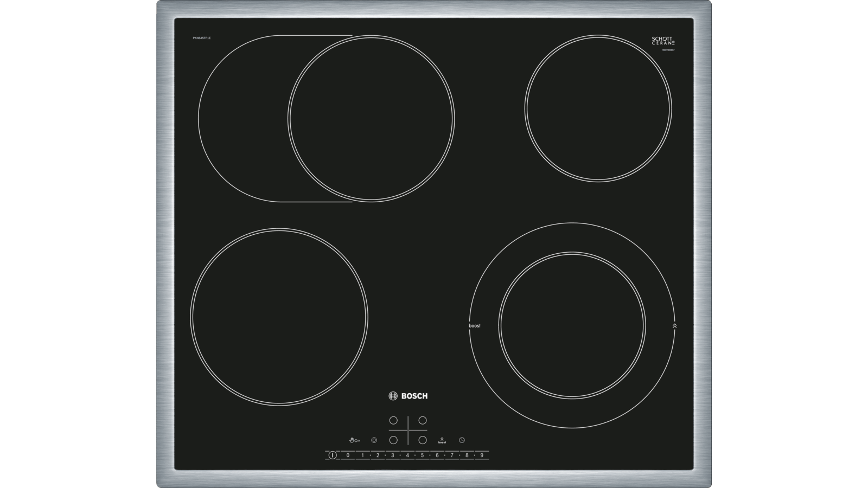868x488 pixels.
Task: Set heat level to 5 on slider
Action: 422,455
